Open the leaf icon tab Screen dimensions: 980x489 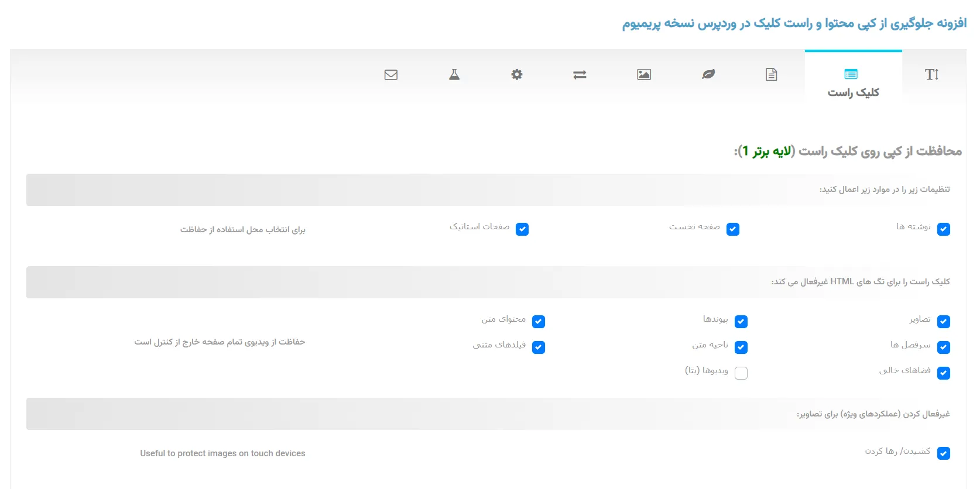click(x=708, y=74)
